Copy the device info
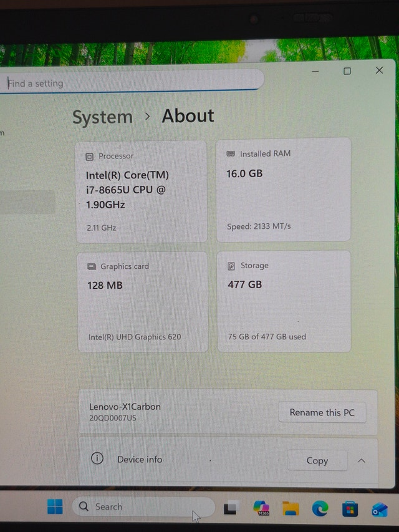 point(317,460)
